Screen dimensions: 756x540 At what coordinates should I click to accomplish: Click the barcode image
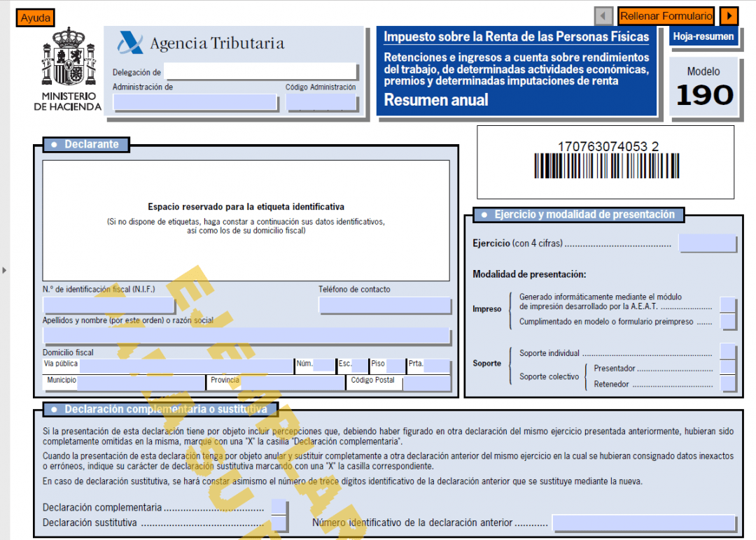pyautogui.click(x=606, y=166)
